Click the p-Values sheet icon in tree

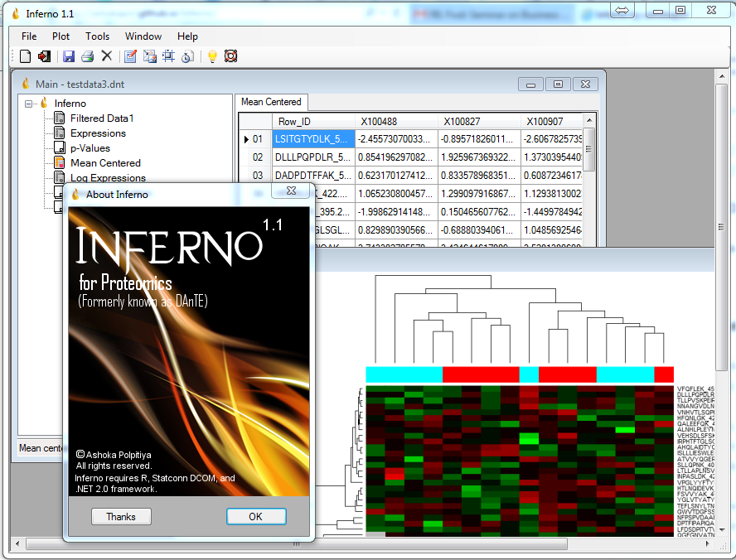click(60, 148)
